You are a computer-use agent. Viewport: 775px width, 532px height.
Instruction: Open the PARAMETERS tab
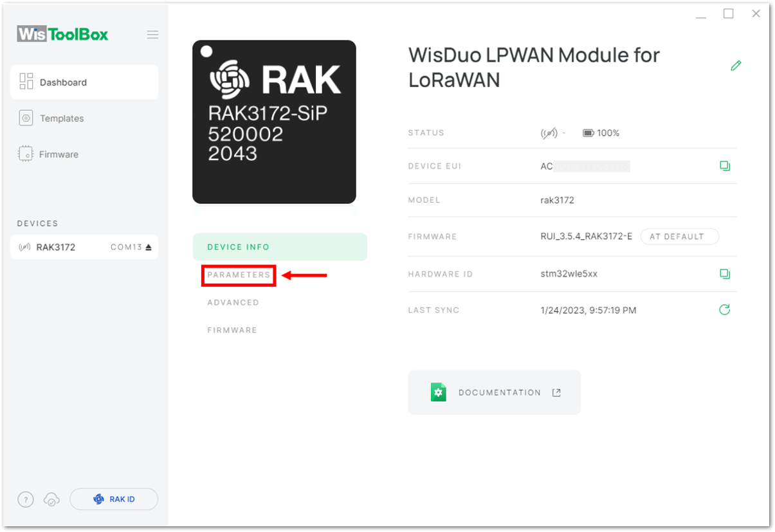[239, 275]
